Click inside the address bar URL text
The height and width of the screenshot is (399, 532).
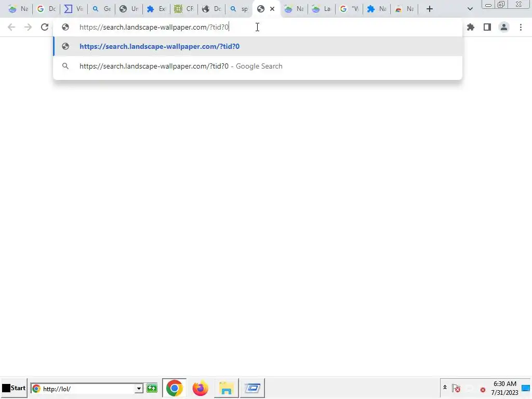click(x=154, y=27)
